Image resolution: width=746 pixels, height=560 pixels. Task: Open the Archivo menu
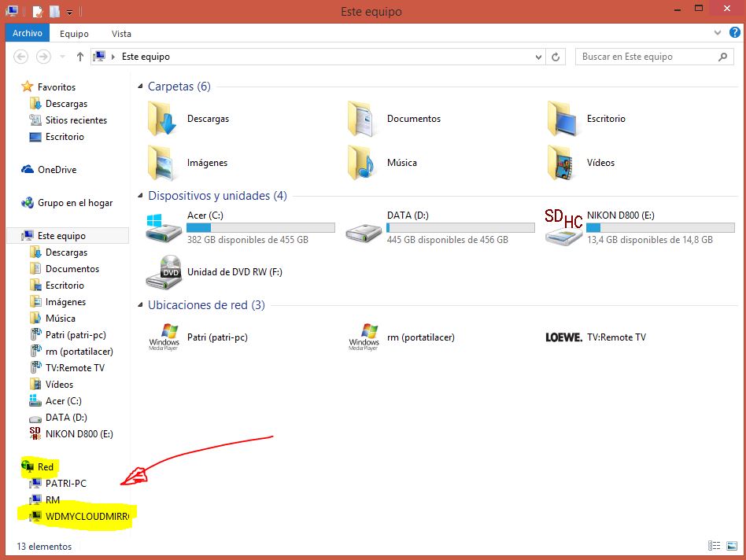tap(28, 33)
